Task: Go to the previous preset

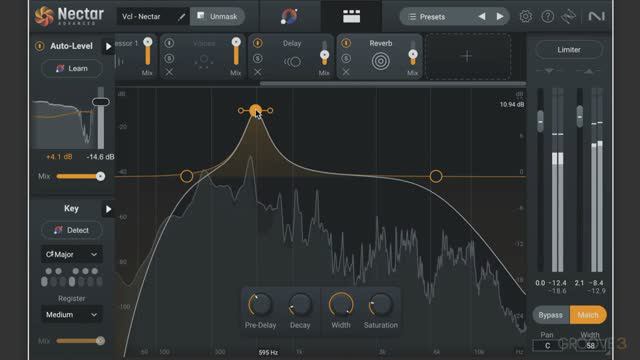Action: coord(482,16)
